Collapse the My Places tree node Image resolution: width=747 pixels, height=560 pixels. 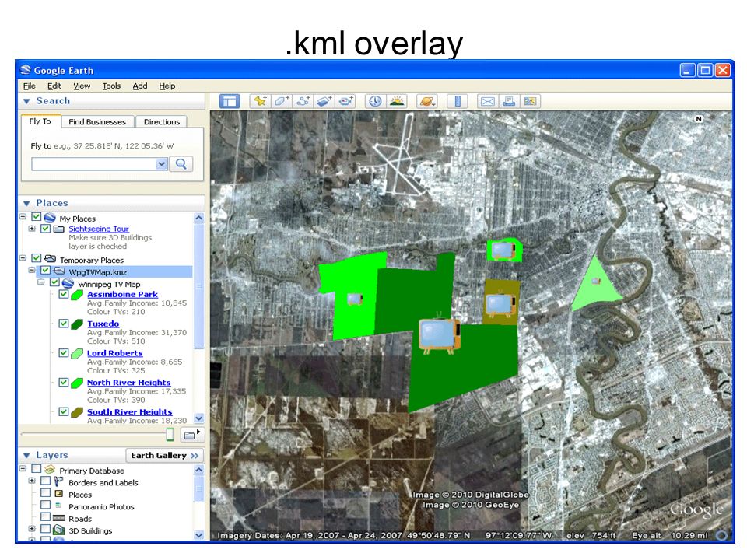[x=23, y=217]
